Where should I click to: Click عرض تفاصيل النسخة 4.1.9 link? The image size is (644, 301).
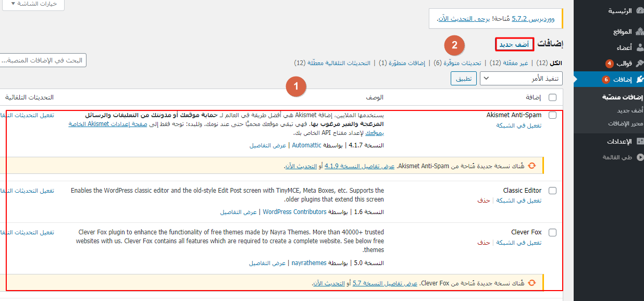tap(360, 166)
